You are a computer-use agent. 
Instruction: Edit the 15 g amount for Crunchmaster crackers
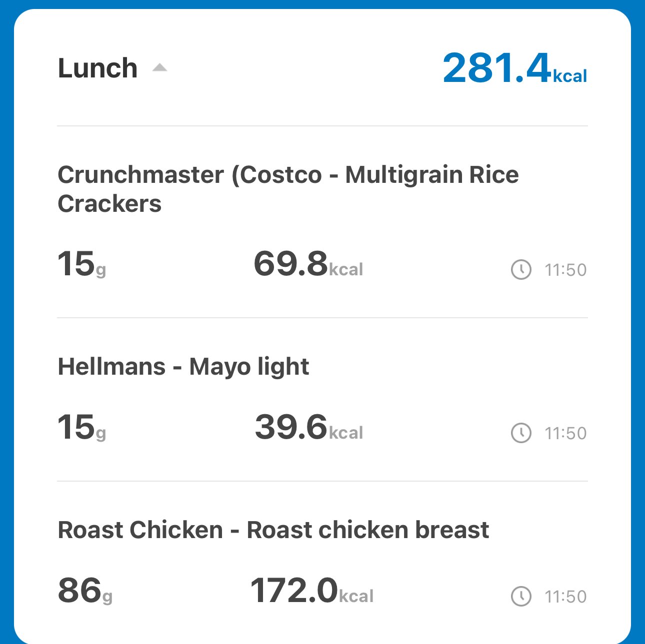click(x=82, y=264)
